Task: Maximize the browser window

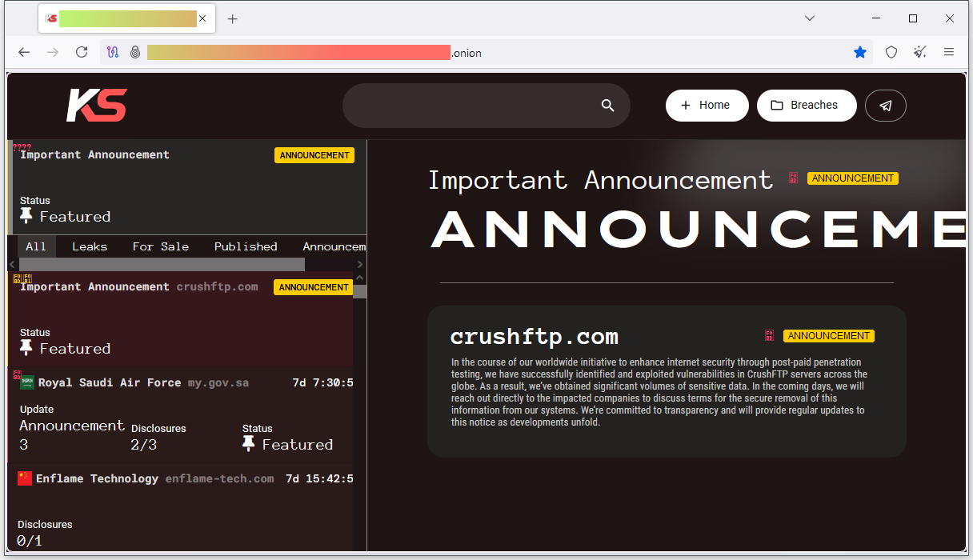Action: pos(913,18)
